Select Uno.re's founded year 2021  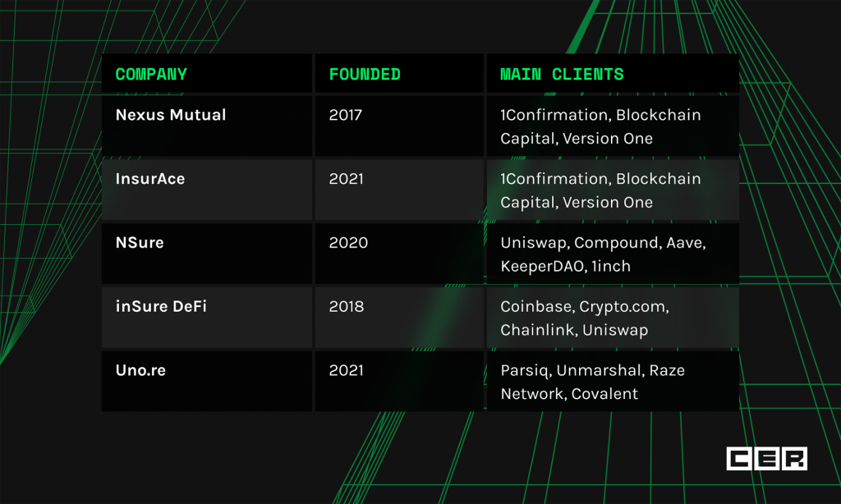tap(346, 370)
